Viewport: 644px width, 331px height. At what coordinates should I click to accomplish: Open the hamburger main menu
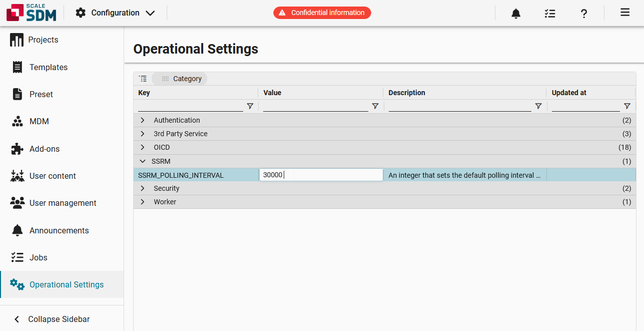pyautogui.click(x=624, y=13)
